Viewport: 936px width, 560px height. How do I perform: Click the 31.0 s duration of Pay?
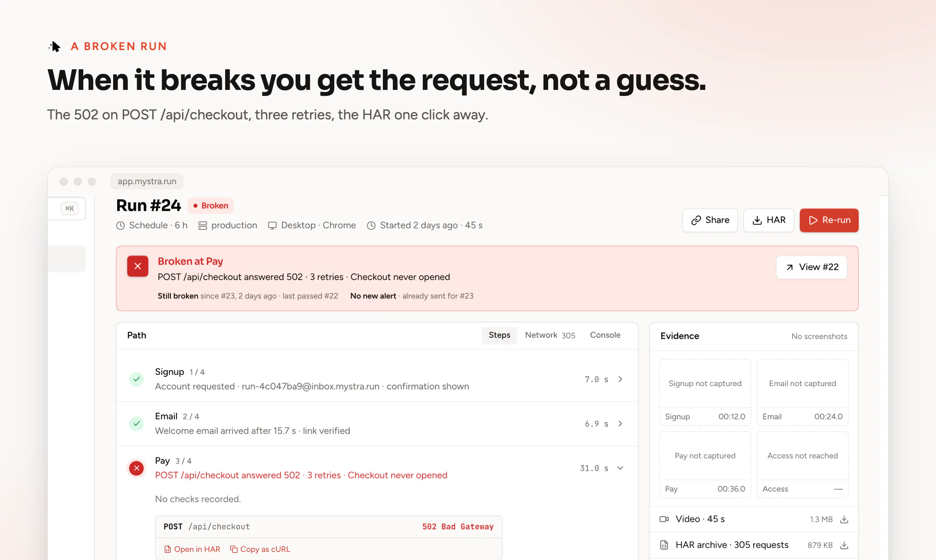click(594, 468)
